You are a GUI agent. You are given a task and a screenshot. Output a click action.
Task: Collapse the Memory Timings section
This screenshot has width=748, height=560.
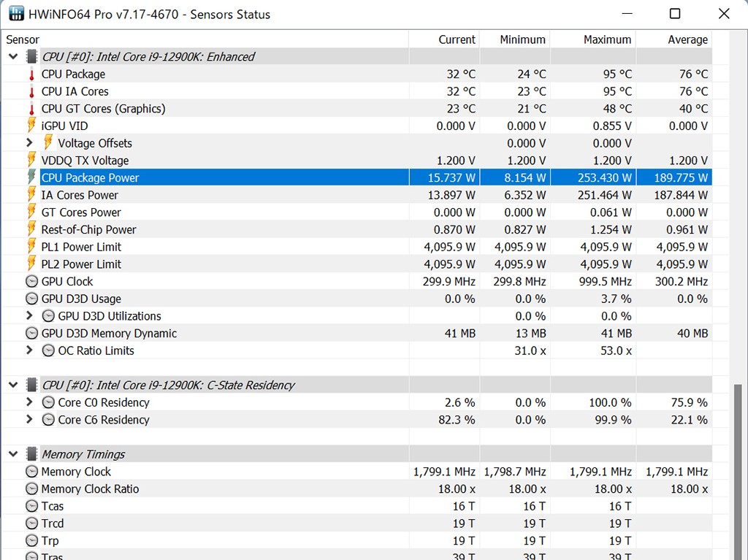(13, 454)
